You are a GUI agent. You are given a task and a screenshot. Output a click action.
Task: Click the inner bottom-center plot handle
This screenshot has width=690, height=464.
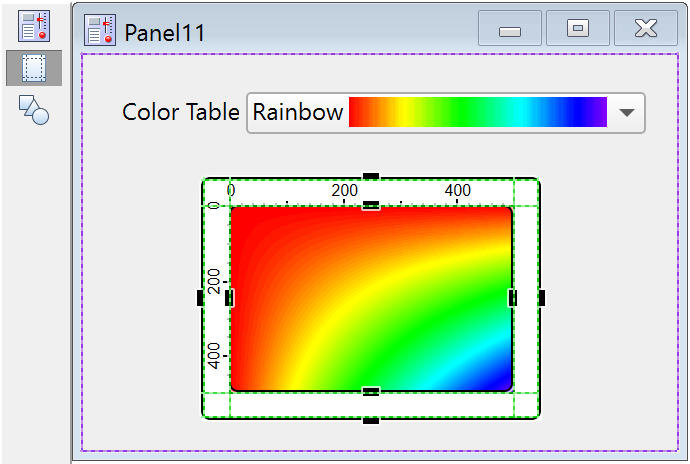coord(371,391)
